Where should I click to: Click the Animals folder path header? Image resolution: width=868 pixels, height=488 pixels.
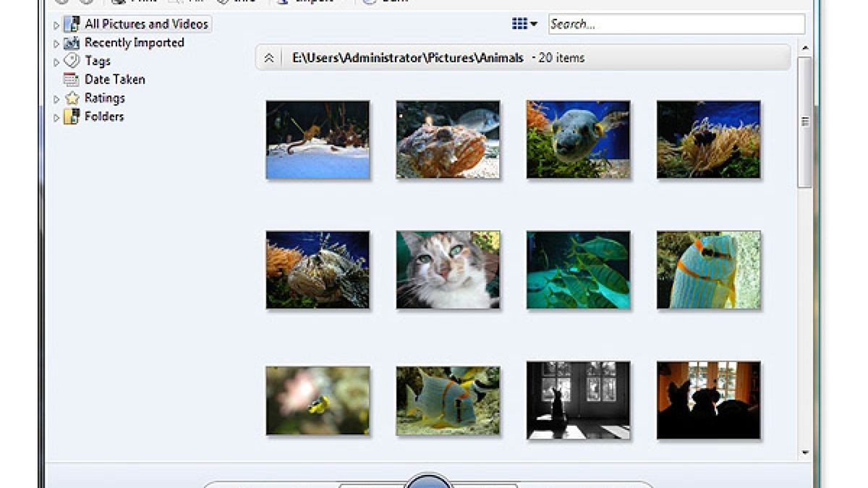[408, 58]
